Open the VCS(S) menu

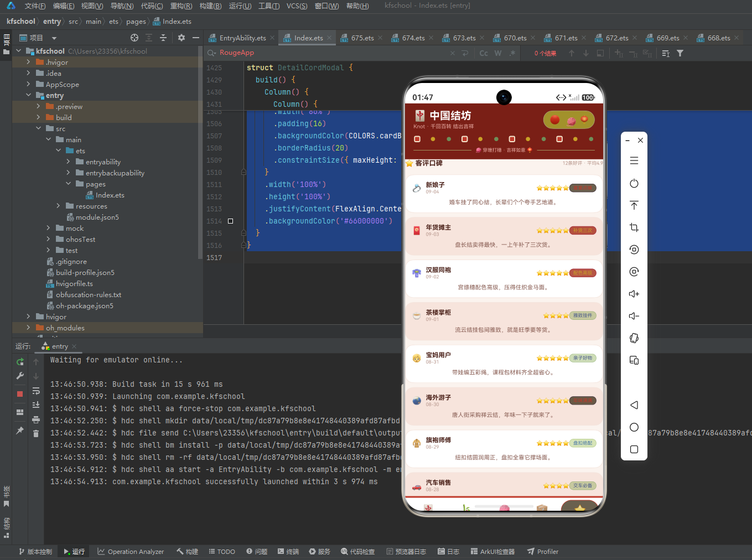(x=297, y=6)
